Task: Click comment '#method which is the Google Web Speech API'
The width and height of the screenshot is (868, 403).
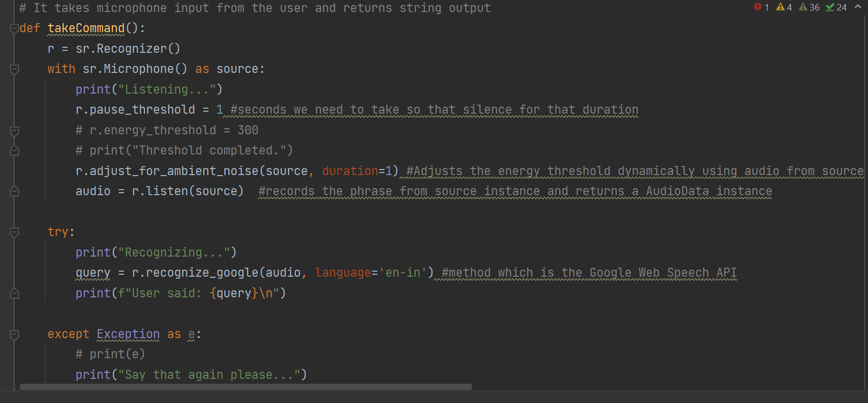Action: [589, 273]
